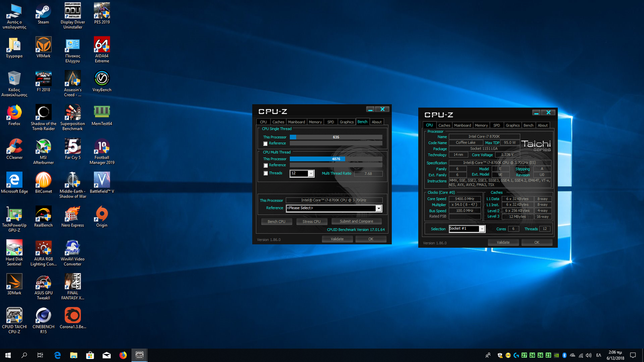Open Graphics tab in right CPU-Z window

click(x=513, y=125)
